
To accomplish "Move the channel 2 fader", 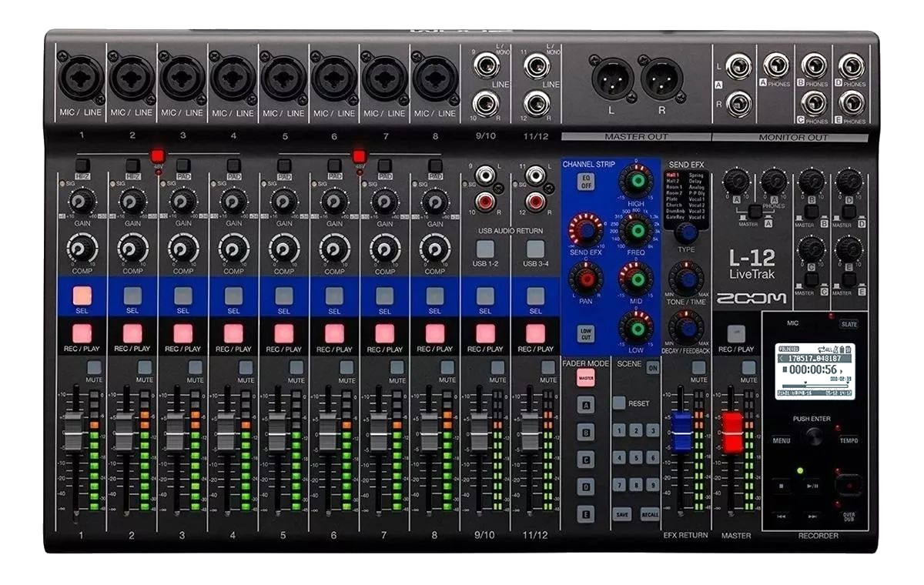I will tap(124, 432).
